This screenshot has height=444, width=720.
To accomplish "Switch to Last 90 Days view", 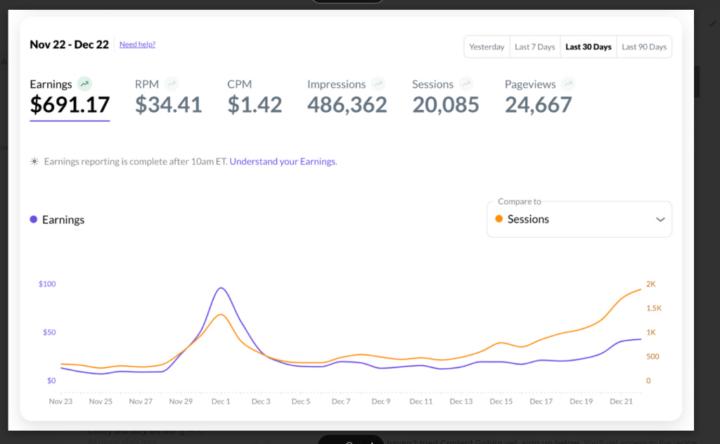I will pyautogui.click(x=644, y=47).
